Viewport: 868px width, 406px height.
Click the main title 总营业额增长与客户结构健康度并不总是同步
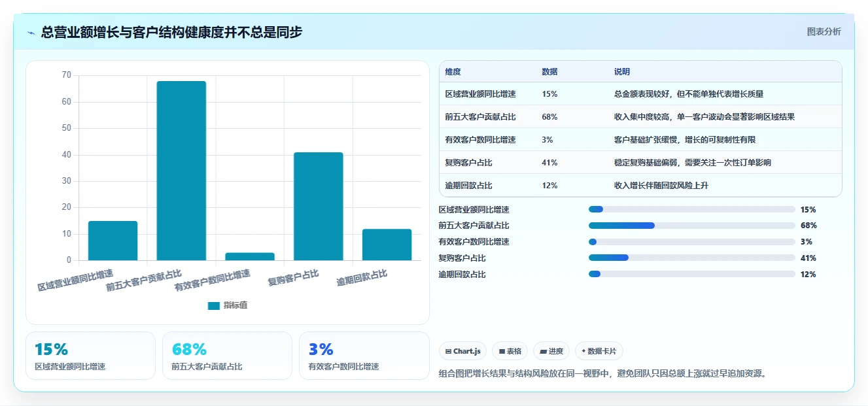click(x=171, y=32)
